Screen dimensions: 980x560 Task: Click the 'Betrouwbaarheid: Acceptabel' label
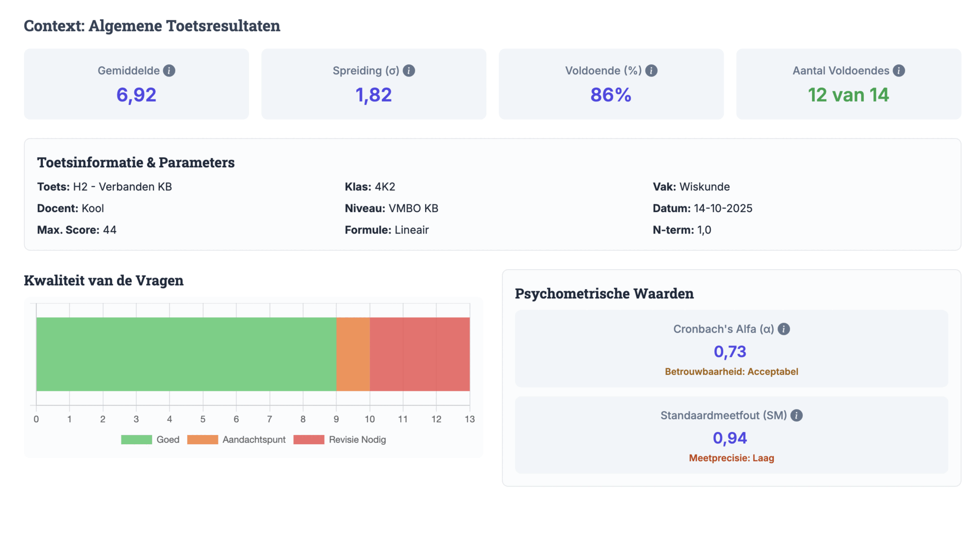(x=731, y=371)
